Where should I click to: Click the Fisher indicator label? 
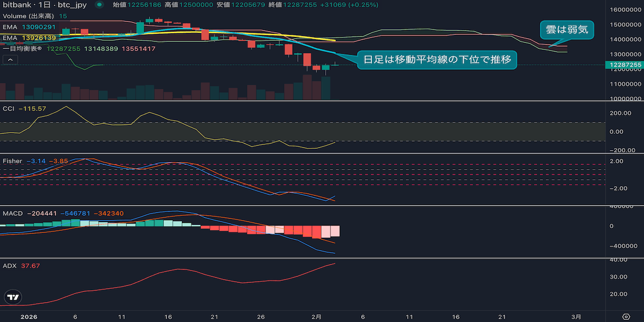coord(13,161)
